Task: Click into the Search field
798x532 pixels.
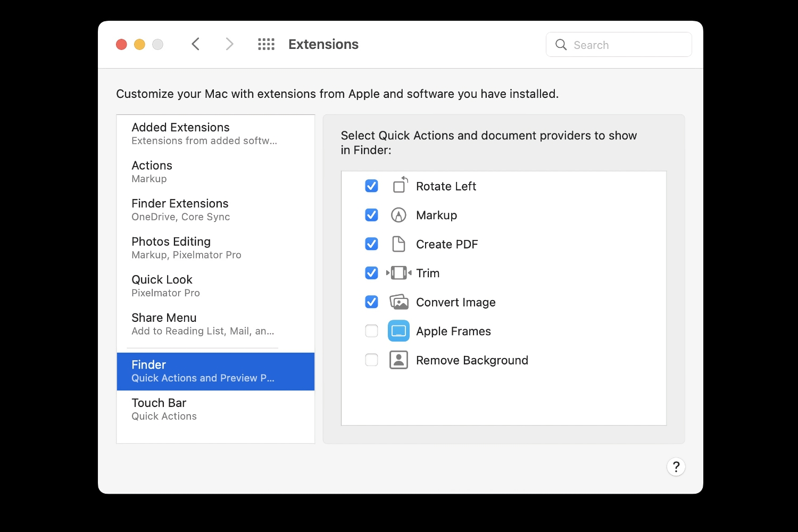Action: coord(619,45)
